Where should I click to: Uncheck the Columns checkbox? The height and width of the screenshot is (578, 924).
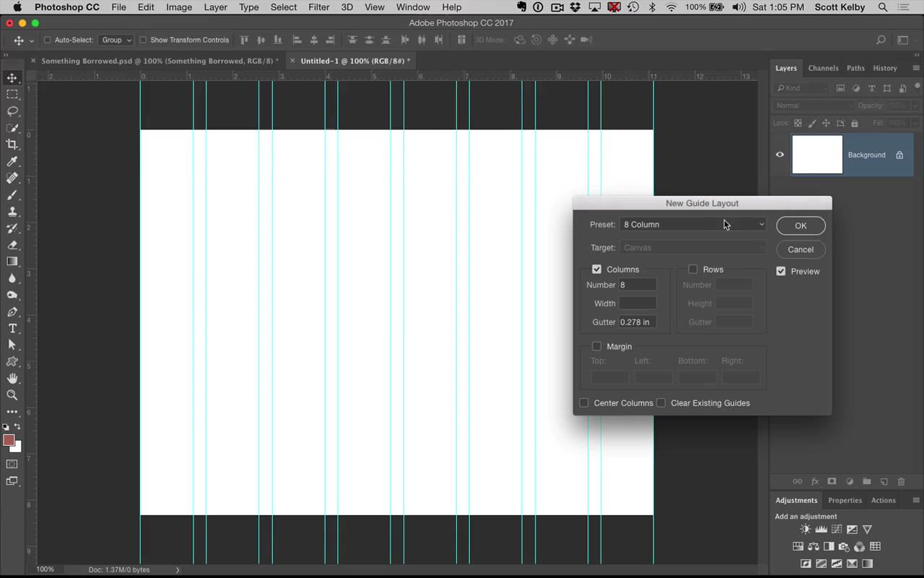[596, 269]
